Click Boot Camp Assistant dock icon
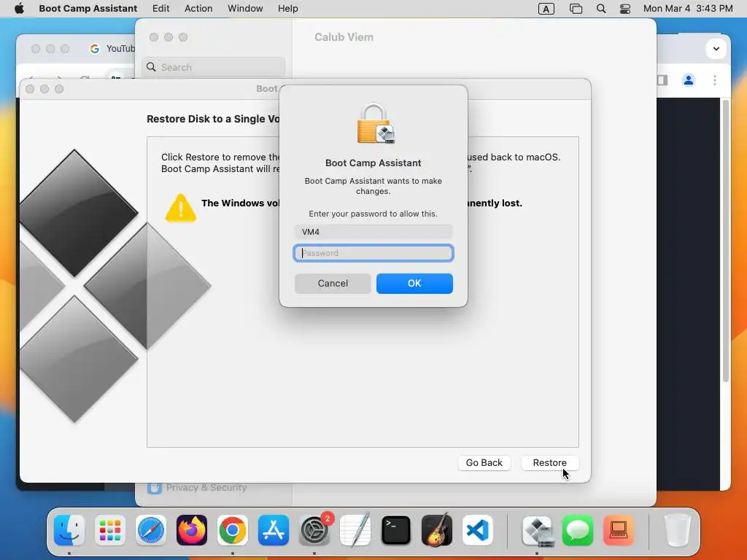 point(538,530)
